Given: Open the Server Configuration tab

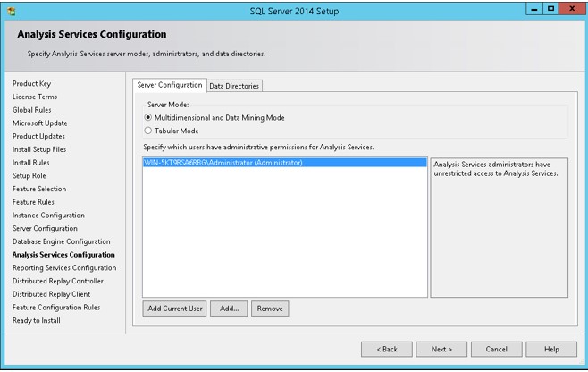Looking at the screenshot, I should [170, 85].
